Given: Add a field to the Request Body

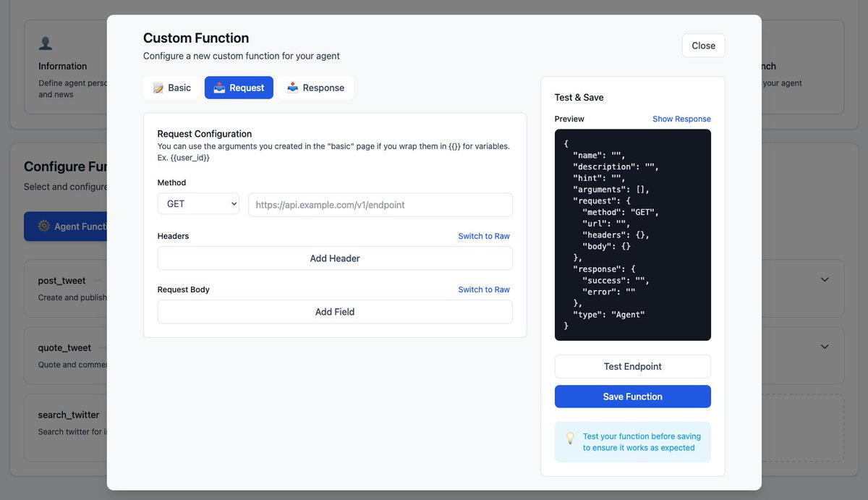Looking at the screenshot, I should pyautogui.click(x=334, y=311).
